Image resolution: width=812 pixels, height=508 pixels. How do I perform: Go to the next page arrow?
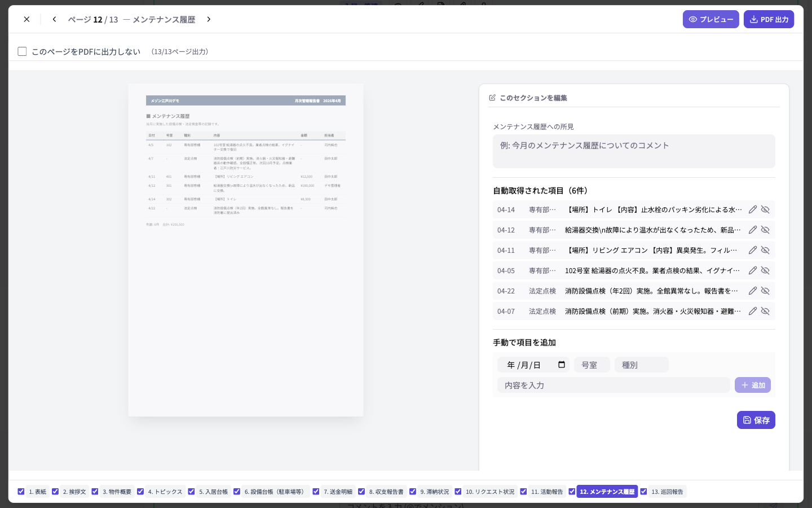pos(209,19)
